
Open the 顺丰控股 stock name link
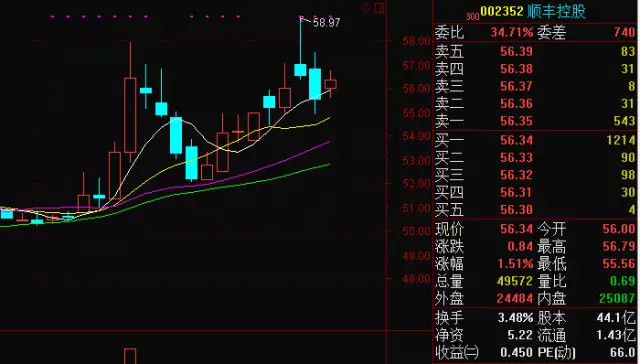[x=556, y=11]
